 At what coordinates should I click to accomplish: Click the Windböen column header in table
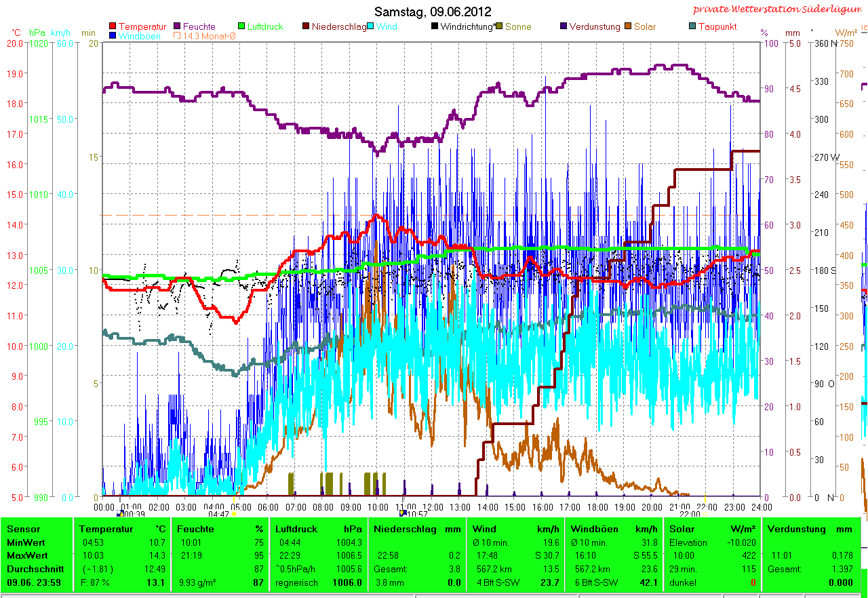click(x=592, y=529)
